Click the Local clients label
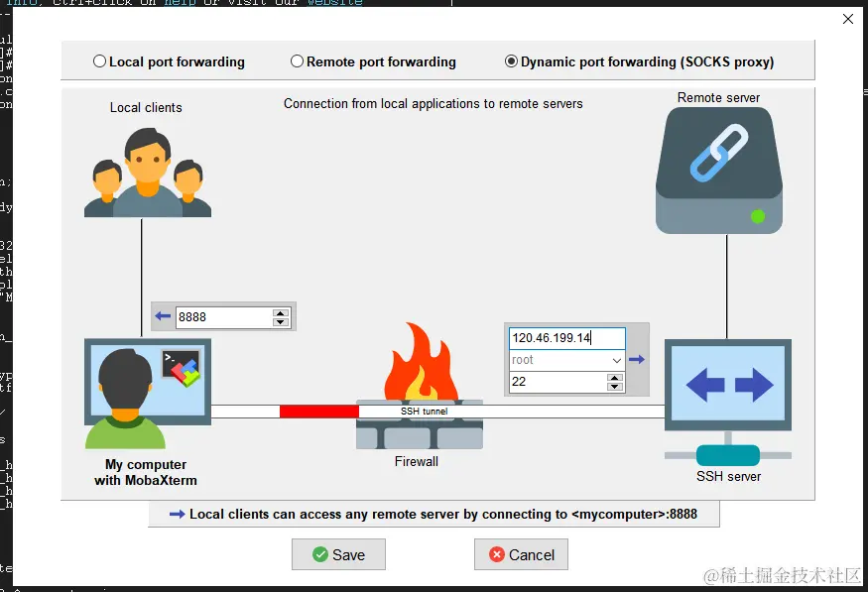868x592 pixels. [146, 107]
